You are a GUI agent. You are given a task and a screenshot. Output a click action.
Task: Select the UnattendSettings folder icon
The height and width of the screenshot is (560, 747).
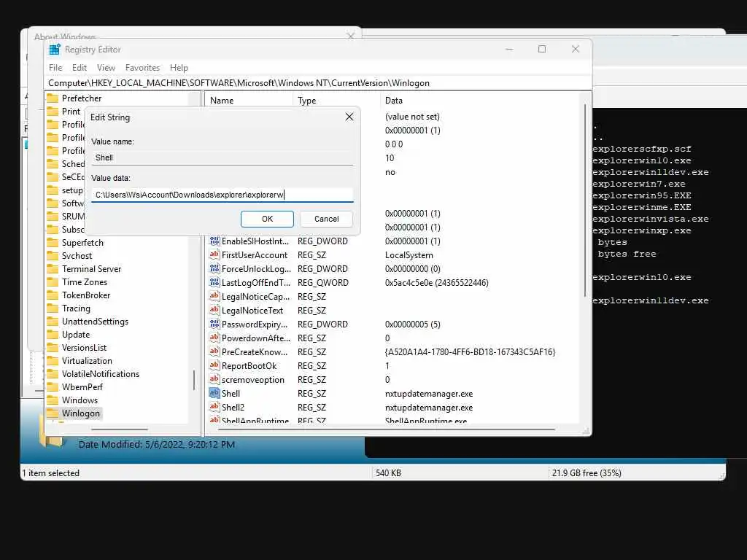(x=53, y=322)
